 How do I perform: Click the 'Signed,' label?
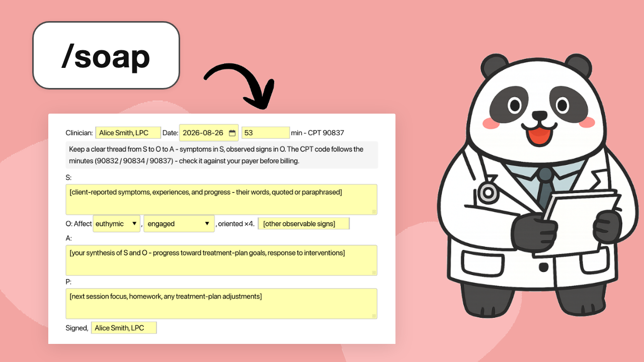(x=77, y=328)
